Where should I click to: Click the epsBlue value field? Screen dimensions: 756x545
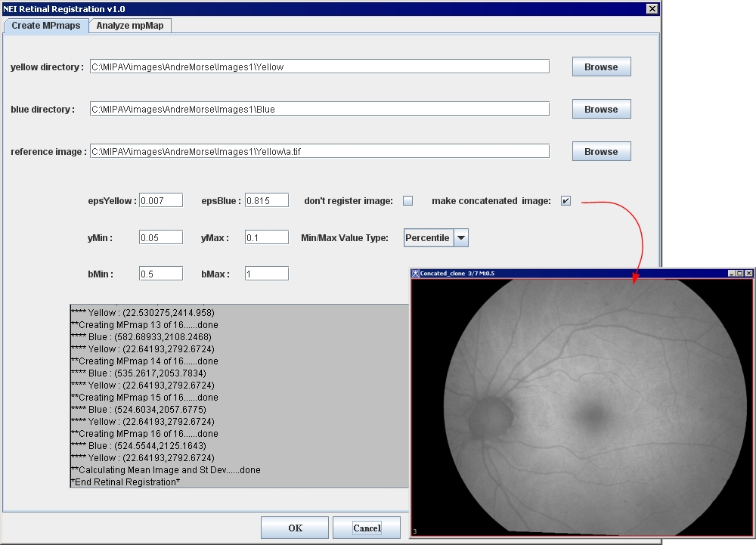tap(267, 201)
